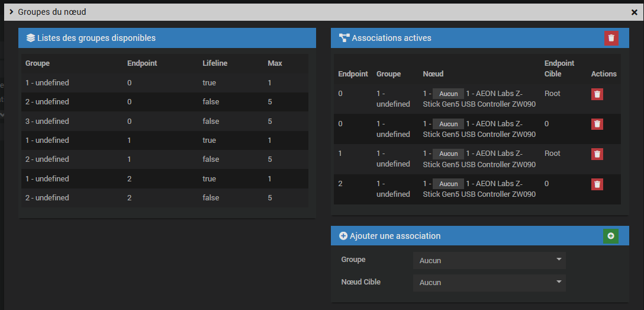Click the Endpoint column header in groups list
Image resolution: width=644 pixels, height=310 pixels.
click(x=142, y=63)
